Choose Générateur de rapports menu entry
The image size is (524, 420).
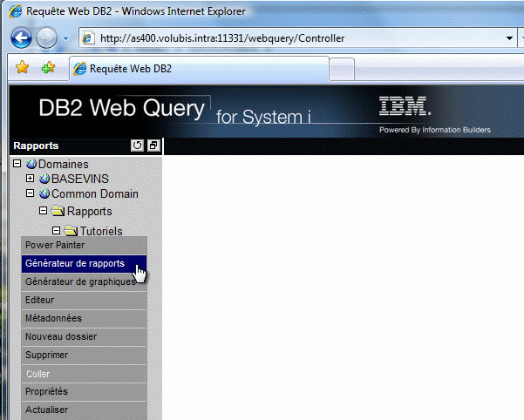click(85, 263)
